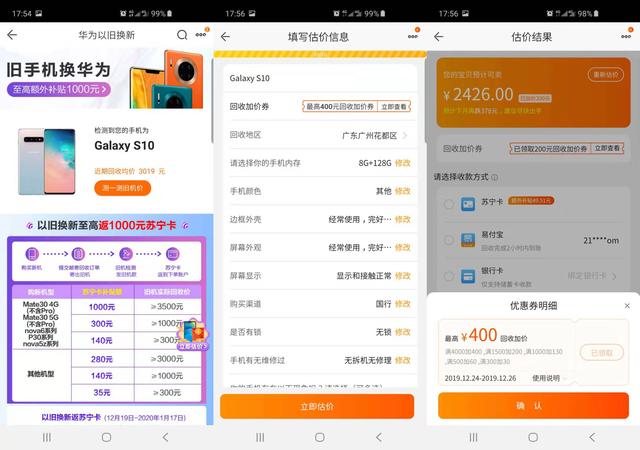Click 修改 for 屏幕外观
The width and height of the screenshot is (640, 450).
pos(402,247)
